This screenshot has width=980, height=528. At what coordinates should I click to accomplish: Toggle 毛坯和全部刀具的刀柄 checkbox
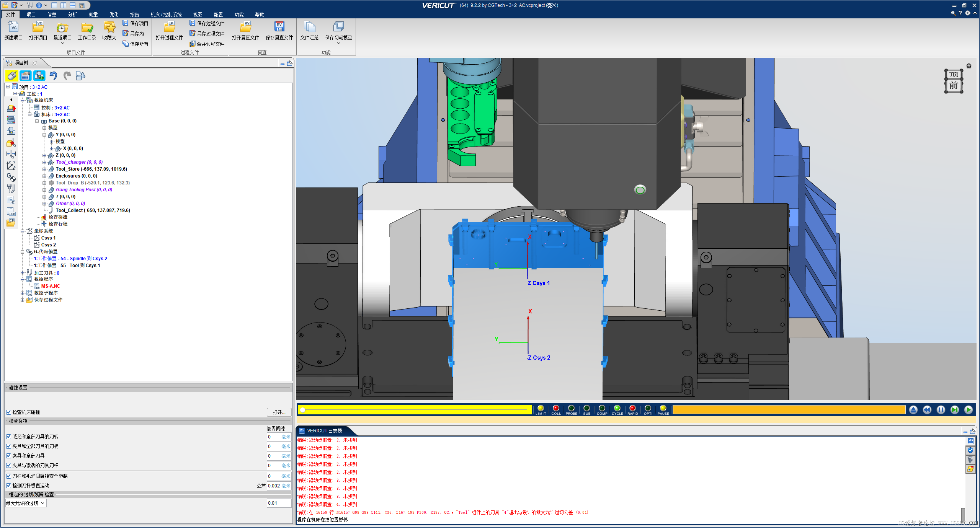(8, 437)
